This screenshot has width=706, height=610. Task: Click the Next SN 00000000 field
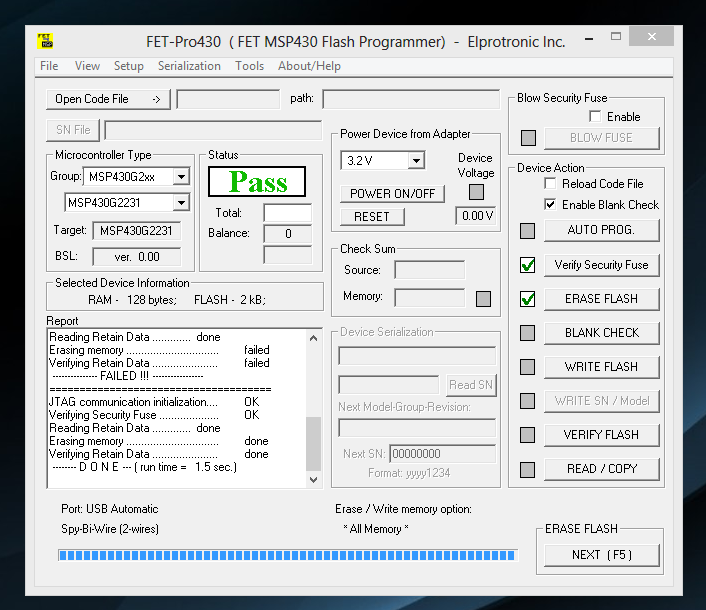coord(443,454)
